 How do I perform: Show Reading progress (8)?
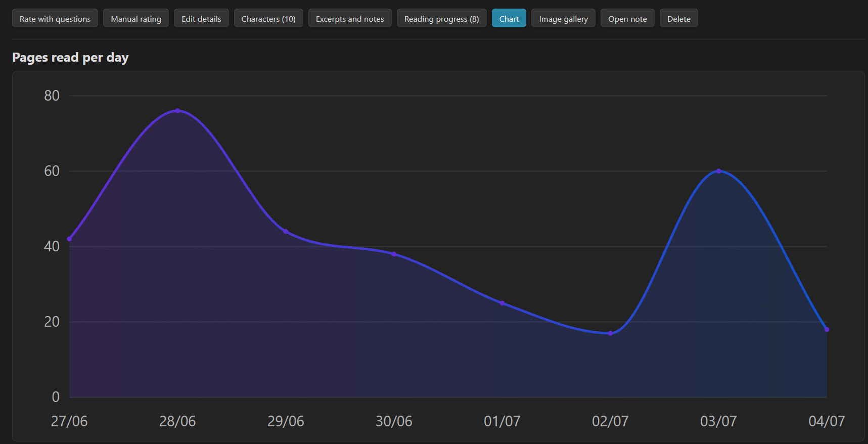point(441,19)
